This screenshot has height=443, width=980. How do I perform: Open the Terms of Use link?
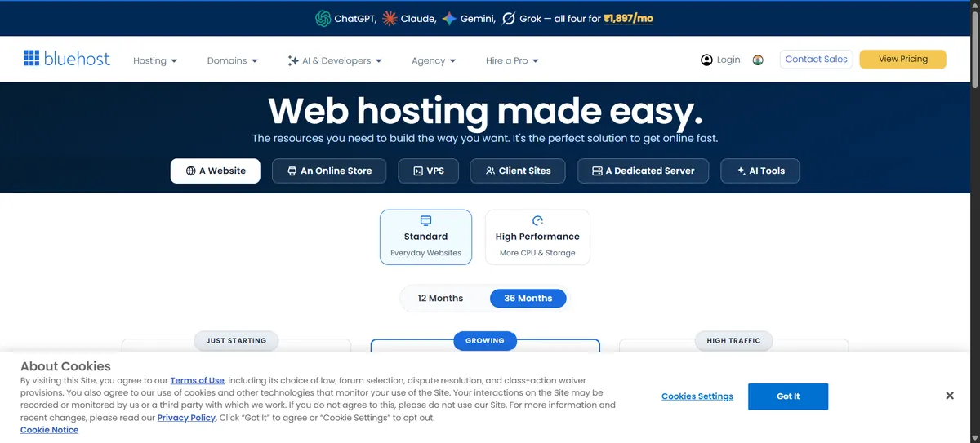197,380
